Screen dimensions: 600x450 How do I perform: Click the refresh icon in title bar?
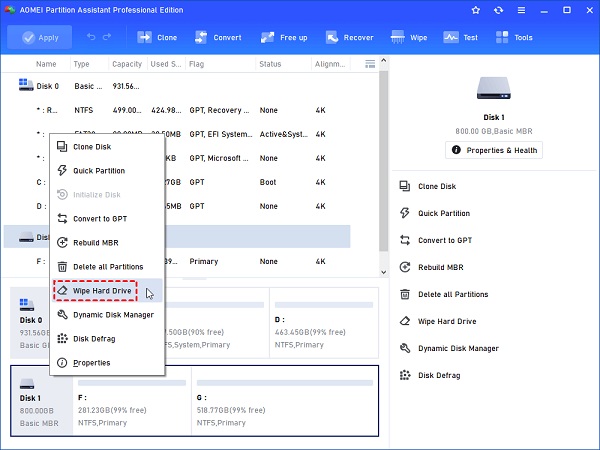pos(500,10)
